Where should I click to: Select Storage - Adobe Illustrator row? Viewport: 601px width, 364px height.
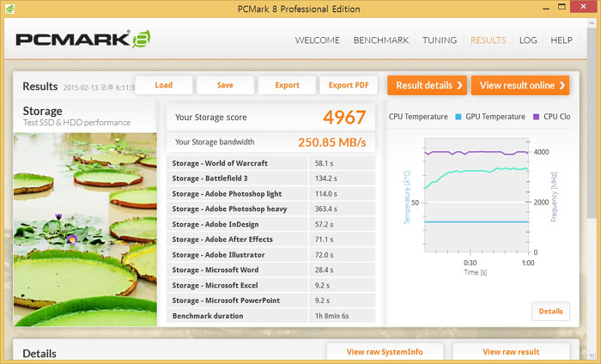pos(271,255)
